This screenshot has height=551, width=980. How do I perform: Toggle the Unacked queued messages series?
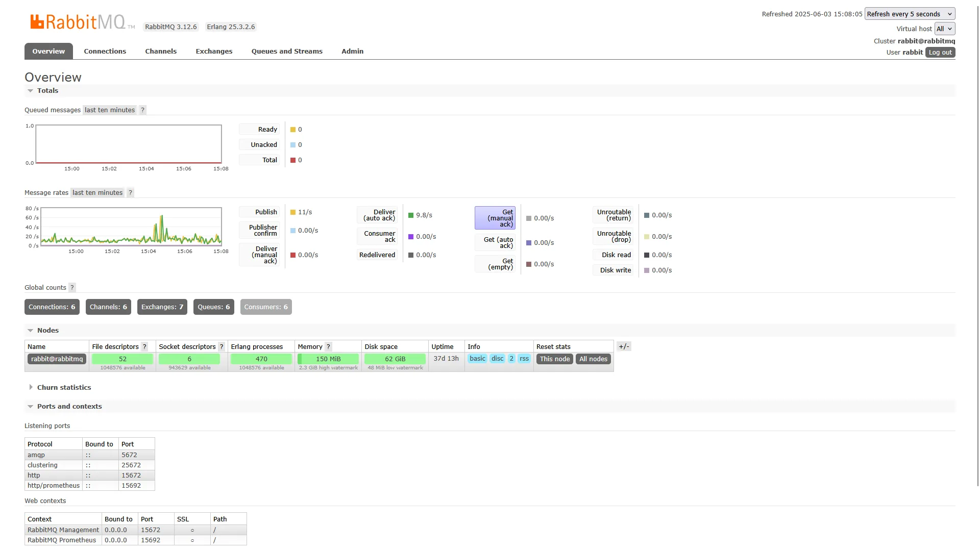click(x=260, y=145)
